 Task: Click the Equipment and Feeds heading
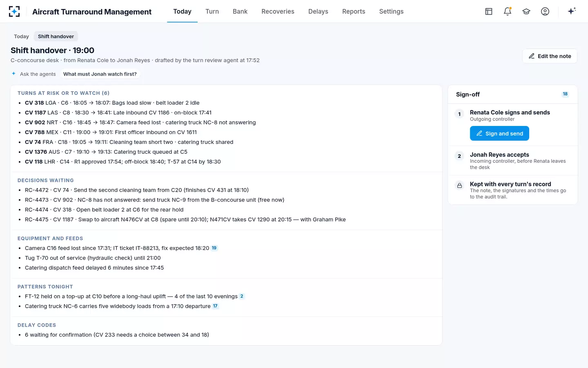pyautogui.click(x=50, y=238)
